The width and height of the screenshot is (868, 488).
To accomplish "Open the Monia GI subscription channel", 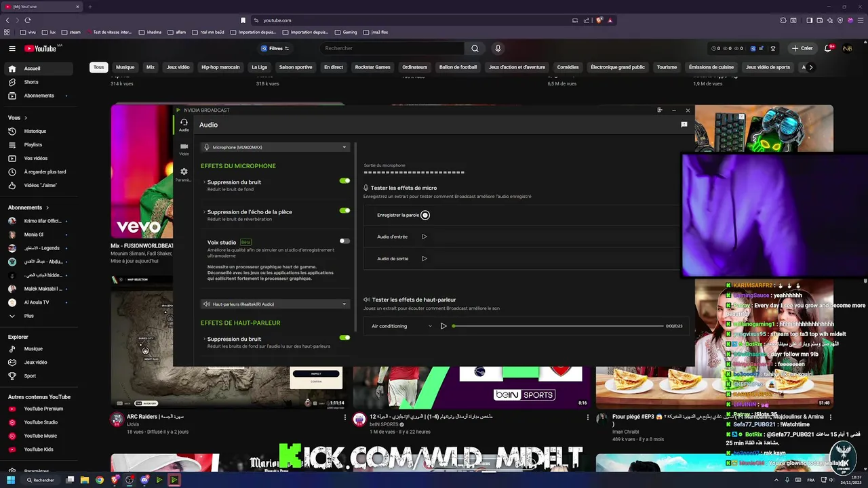I will (x=39, y=235).
